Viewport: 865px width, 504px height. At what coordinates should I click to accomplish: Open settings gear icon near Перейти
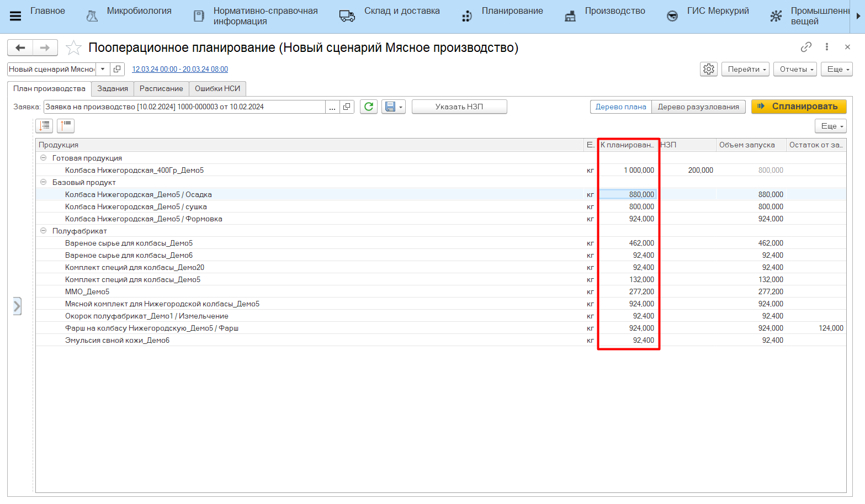point(709,69)
